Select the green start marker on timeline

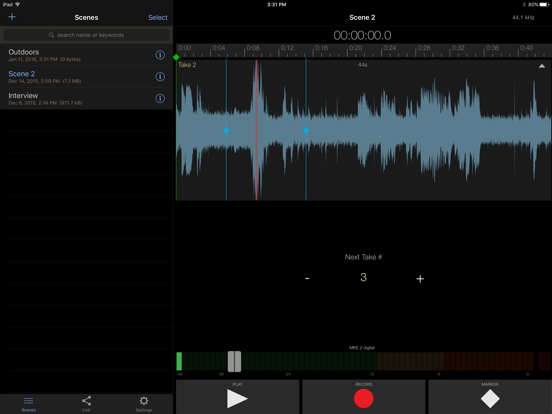176,57
